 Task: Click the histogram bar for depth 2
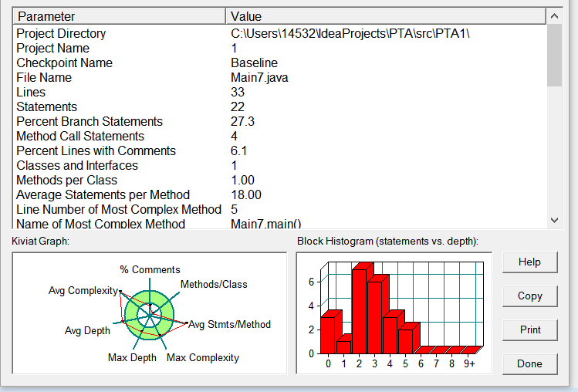(x=359, y=311)
